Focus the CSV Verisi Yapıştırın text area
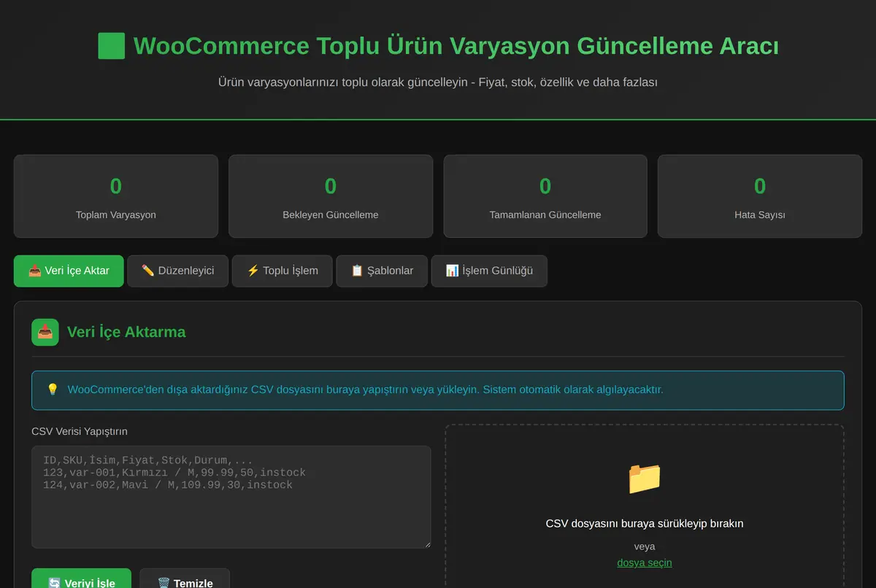 coord(231,497)
